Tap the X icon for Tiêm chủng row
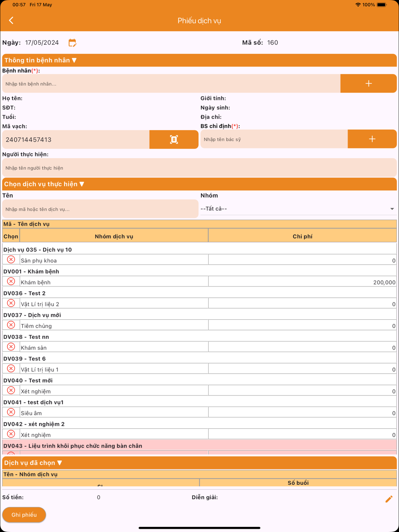Image resolution: width=399 pixels, height=532 pixels. [11, 325]
